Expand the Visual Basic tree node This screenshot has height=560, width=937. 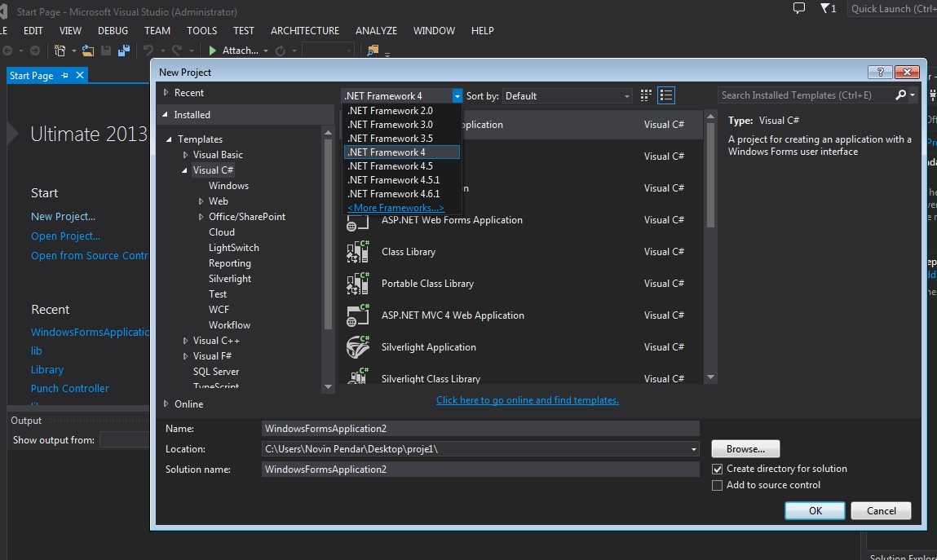click(185, 155)
